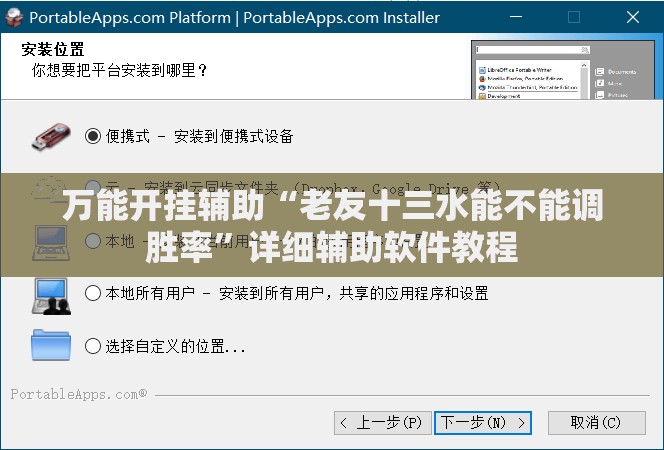This screenshot has height=450, width=664.
Task: Click the platform preview thumbnail in header
Action: click(563, 70)
